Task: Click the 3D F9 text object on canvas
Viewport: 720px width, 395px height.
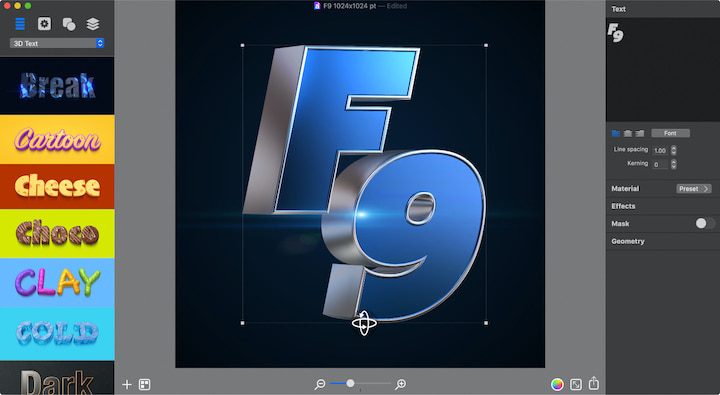Action: tap(364, 184)
